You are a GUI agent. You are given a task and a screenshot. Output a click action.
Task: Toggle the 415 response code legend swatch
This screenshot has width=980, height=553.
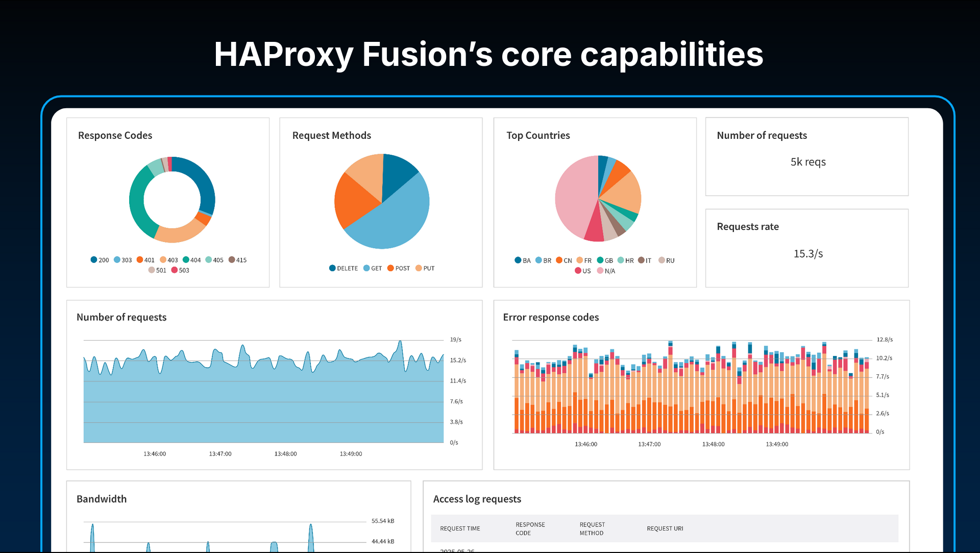click(232, 260)
